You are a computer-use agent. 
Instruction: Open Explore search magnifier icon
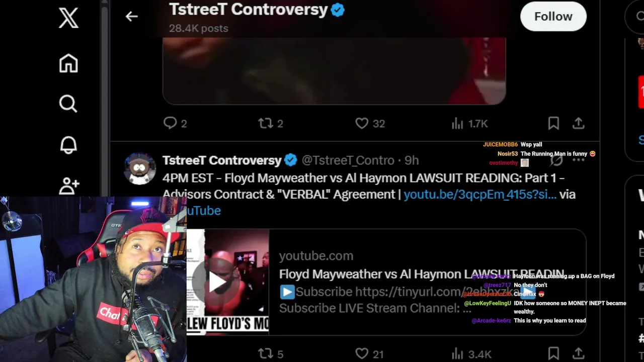point(68,104)
